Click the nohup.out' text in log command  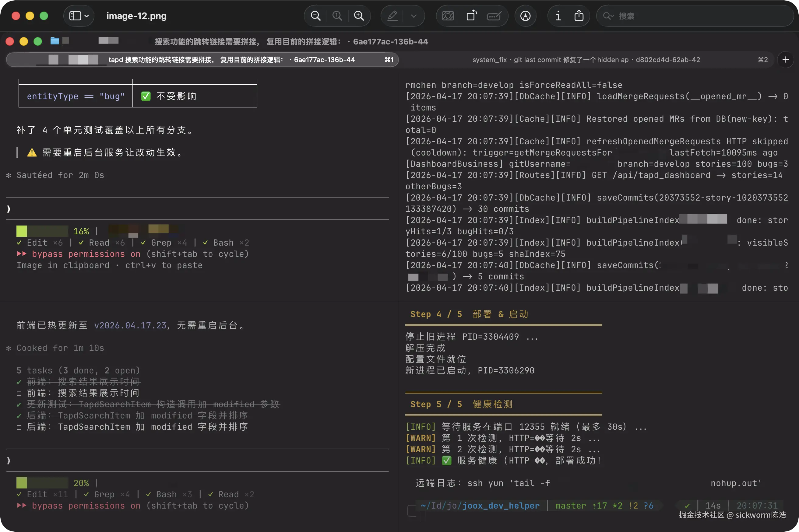click(736, 483)
